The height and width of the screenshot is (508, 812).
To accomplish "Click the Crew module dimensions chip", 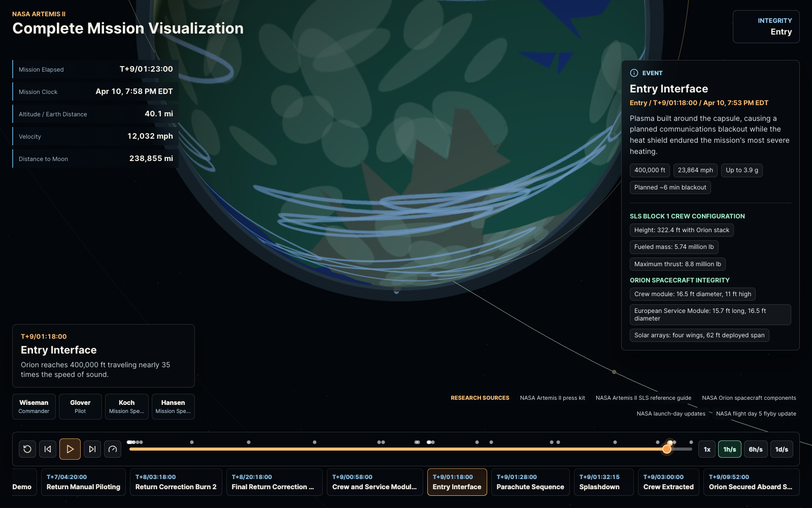I will pyautogui.click(x=693, y=294).
